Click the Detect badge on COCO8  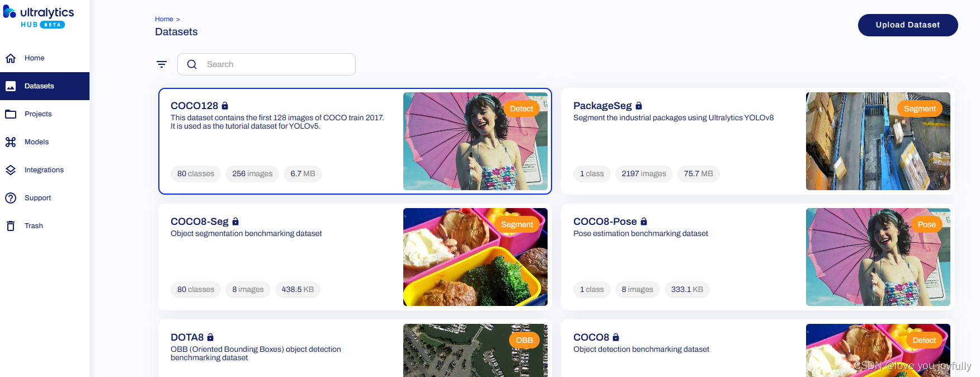(924, 340)
